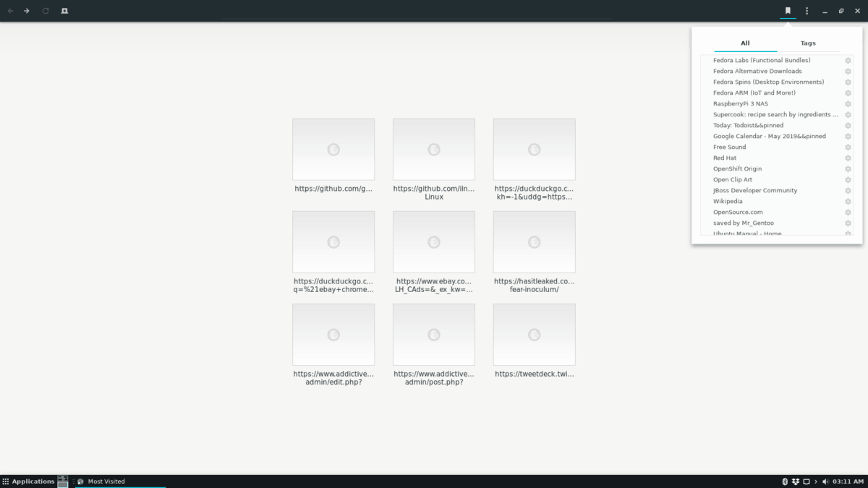Open the github.com/iln... Linux thumbnail

[434, 150]
